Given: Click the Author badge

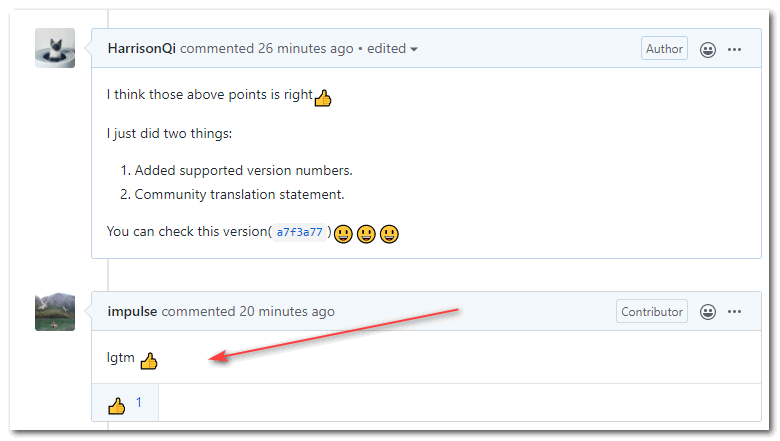Looking at the screenshot, I should click(x=664, y=48).
